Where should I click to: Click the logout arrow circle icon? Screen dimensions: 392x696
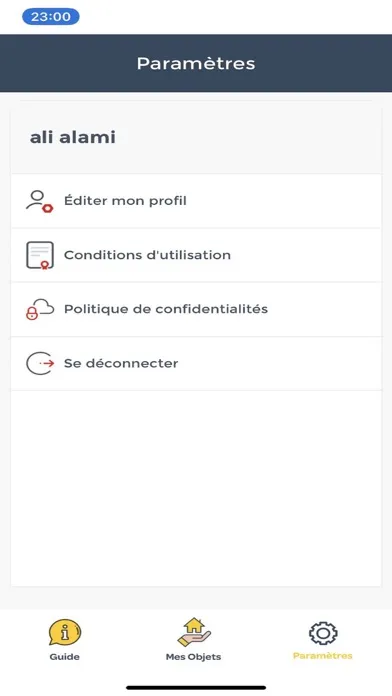point(40,364)
